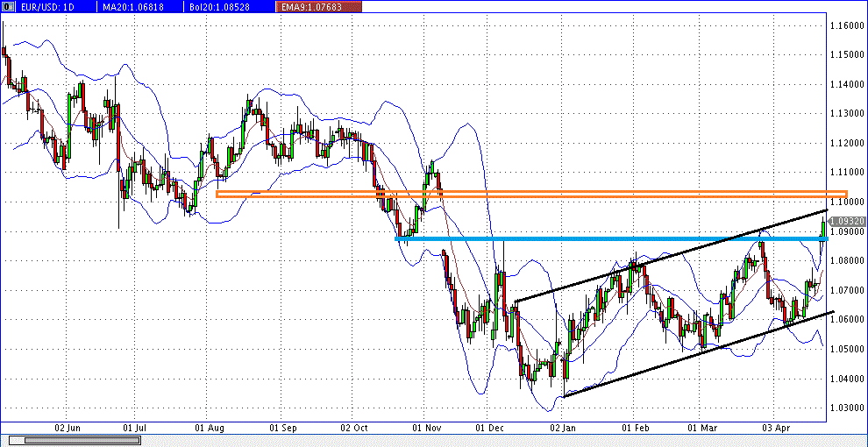This screenshot has width=868, height=447.
Task: Click the 1.04000 price axis label
Action: [x=846, y=379]
